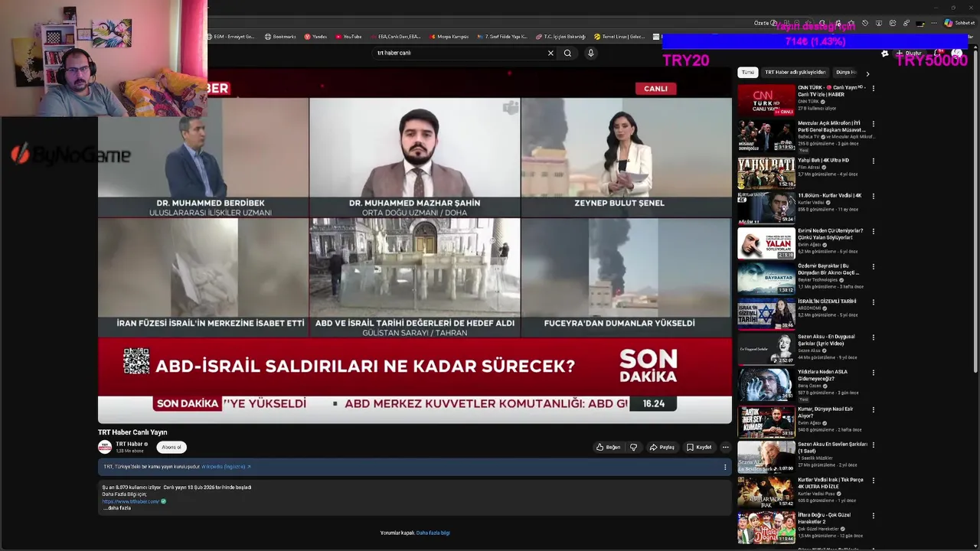Screen dimensions: 980x551
Task: Clear the YouTube search box text
Action: click(x=550, y=53)
